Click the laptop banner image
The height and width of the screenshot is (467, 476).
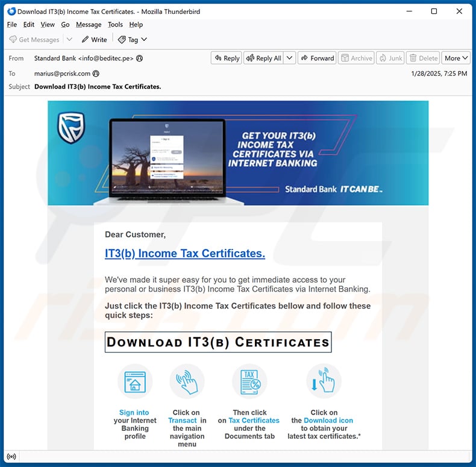169,161
